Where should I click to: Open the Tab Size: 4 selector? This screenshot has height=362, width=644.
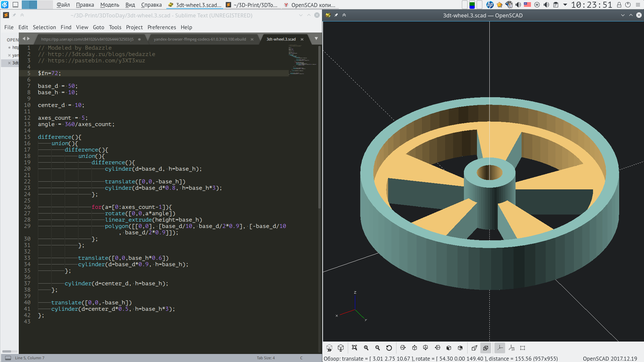266,358
